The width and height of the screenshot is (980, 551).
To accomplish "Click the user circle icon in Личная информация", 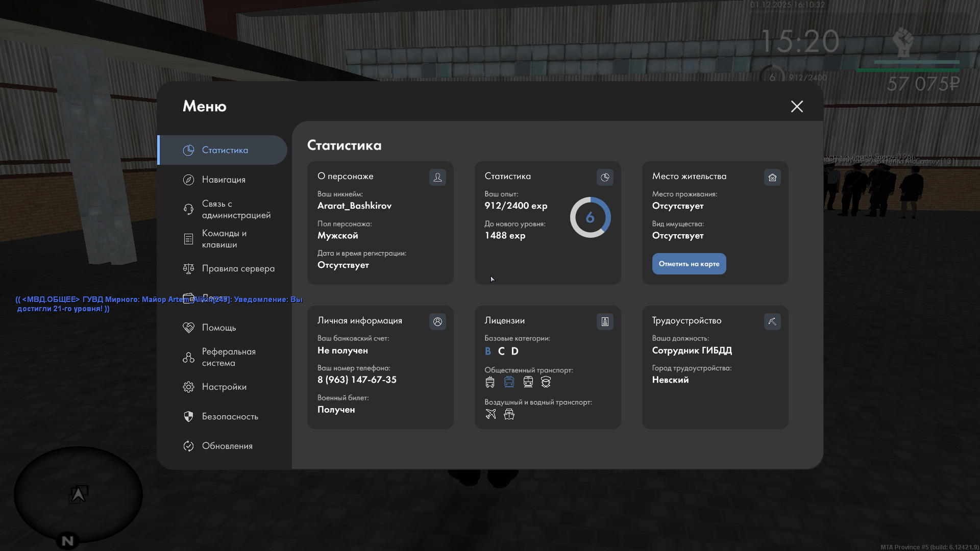I will click(x=437, y=321).
